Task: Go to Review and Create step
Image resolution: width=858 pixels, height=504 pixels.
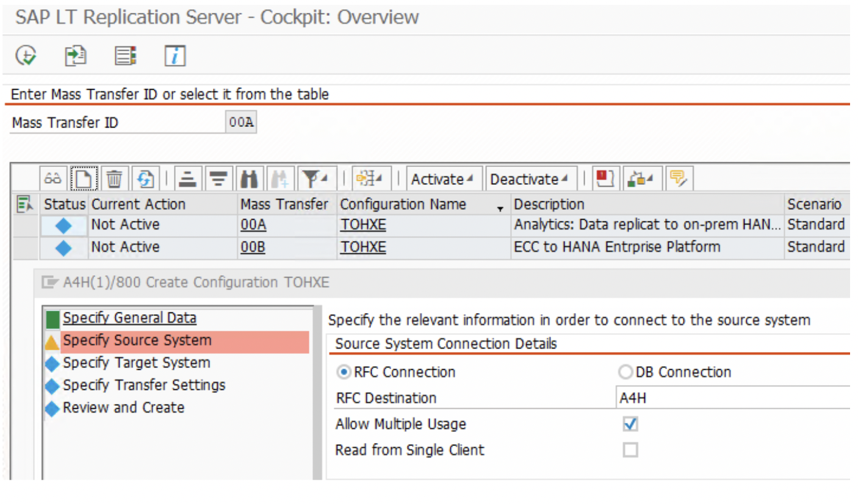Action: pos(124,408)
